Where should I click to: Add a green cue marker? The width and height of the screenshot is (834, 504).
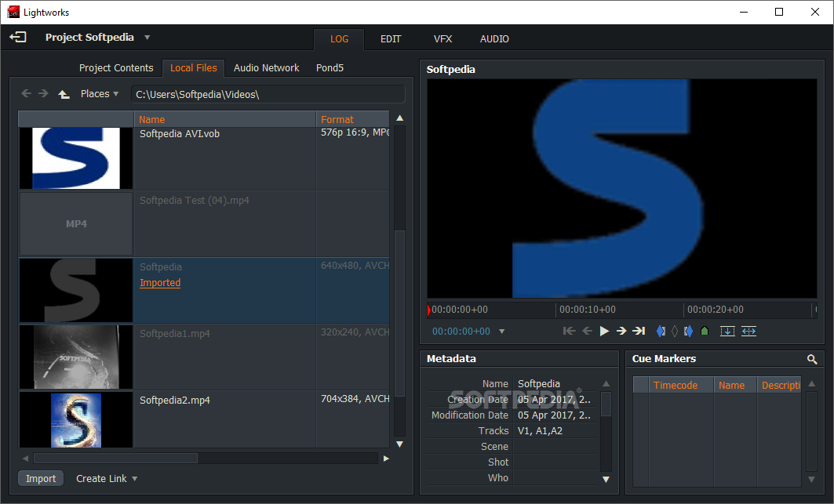(x=705, y=332)
